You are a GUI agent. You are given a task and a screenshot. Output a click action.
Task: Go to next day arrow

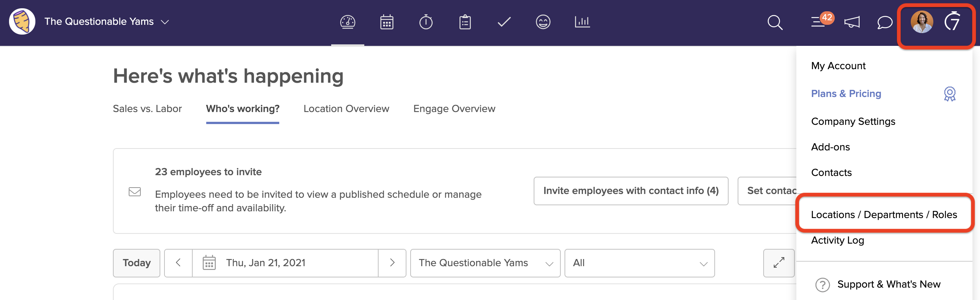pos(392,263)
